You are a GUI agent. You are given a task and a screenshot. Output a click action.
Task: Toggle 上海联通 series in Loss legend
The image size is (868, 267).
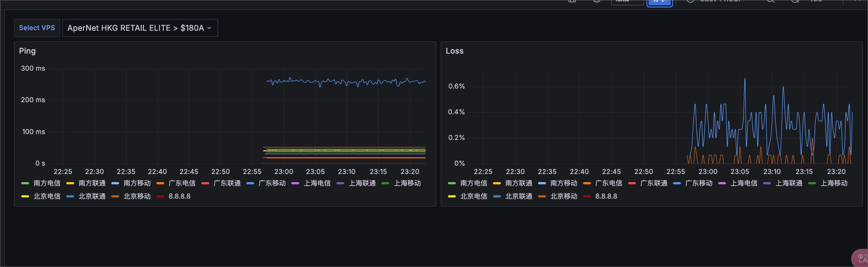tap(789, 183)
